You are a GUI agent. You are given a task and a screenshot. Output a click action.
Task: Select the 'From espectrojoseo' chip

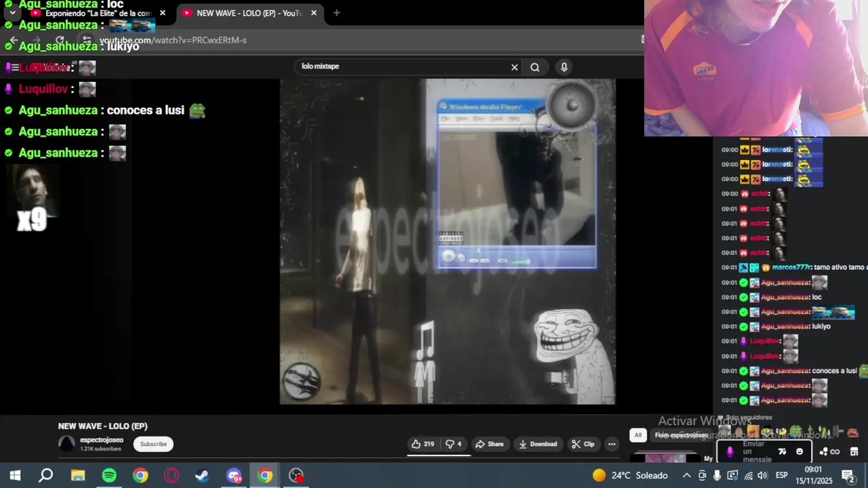point(682,435)
